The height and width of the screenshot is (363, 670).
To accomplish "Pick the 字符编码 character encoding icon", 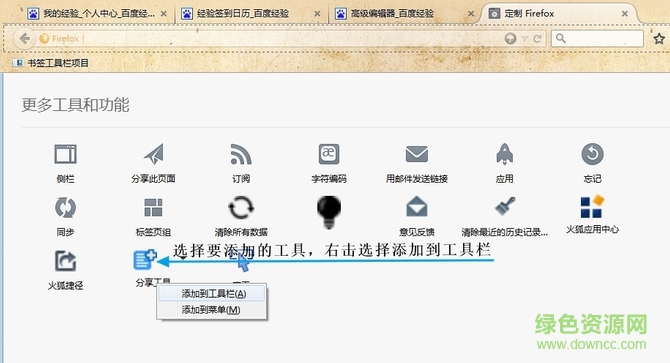I will 329,154.
